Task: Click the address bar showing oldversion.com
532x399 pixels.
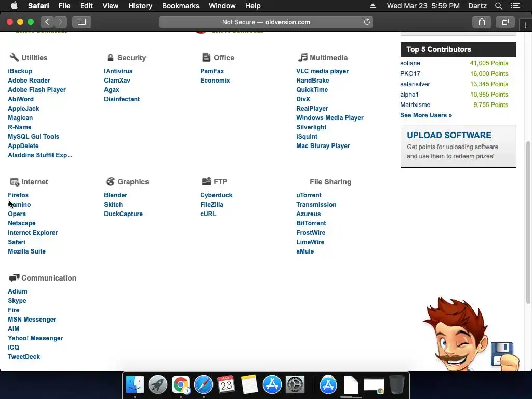Action: 266,22
